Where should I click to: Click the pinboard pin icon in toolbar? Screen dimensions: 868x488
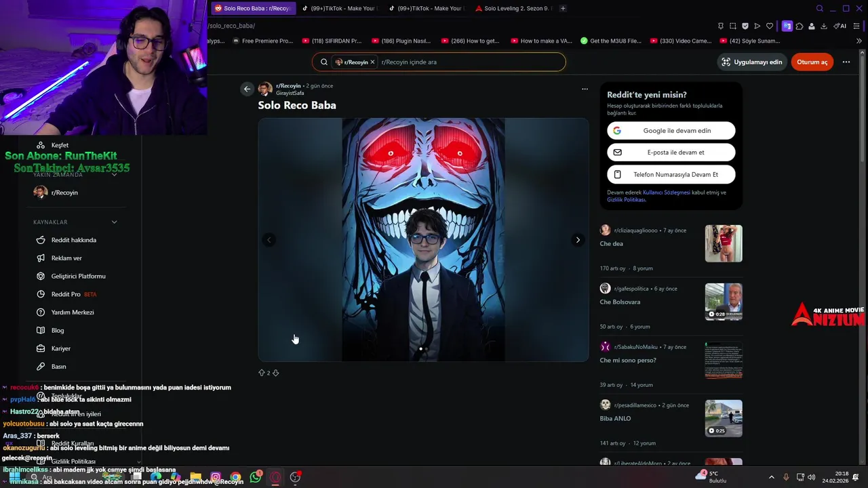(x=720, y=26)
